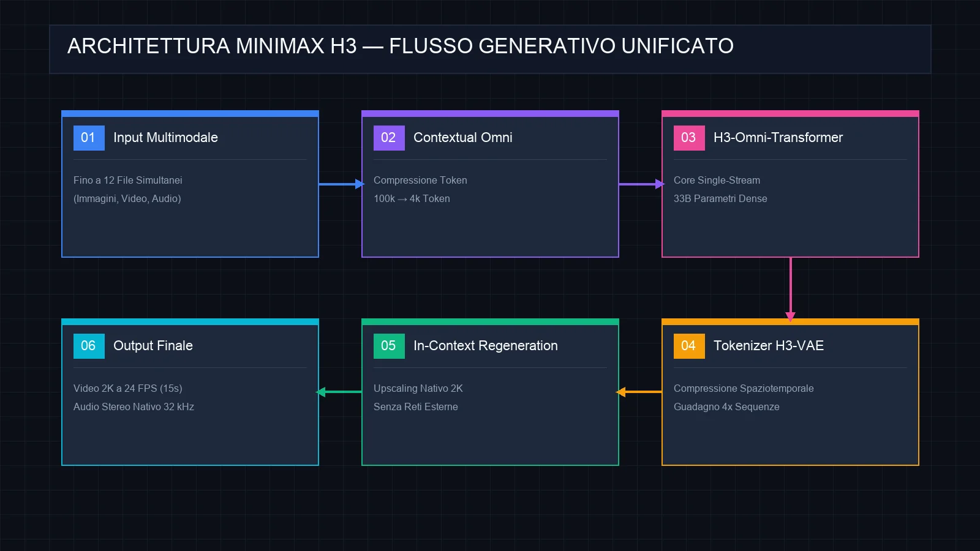Click the text 'Senza Reti Esterne'
Viewport: 980px width, 551px height.
point(416,407)
